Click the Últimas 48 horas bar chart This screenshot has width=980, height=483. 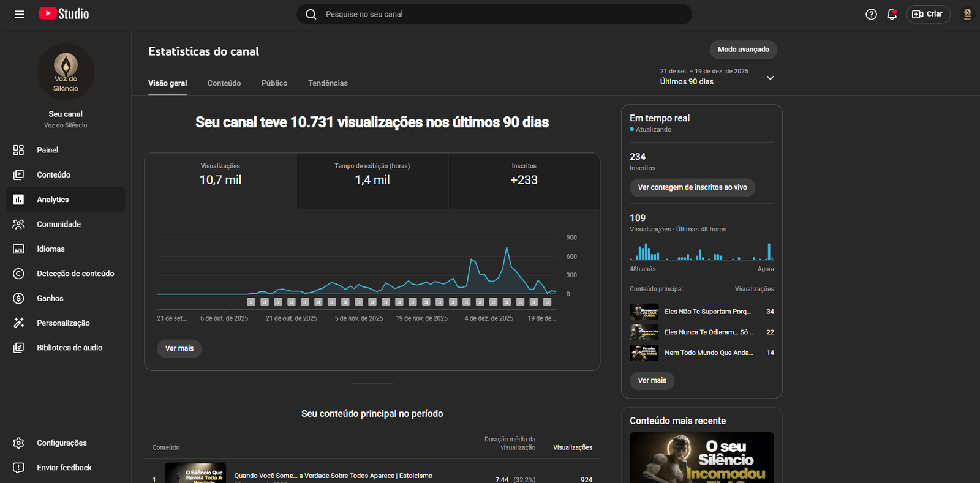point(702,251)
